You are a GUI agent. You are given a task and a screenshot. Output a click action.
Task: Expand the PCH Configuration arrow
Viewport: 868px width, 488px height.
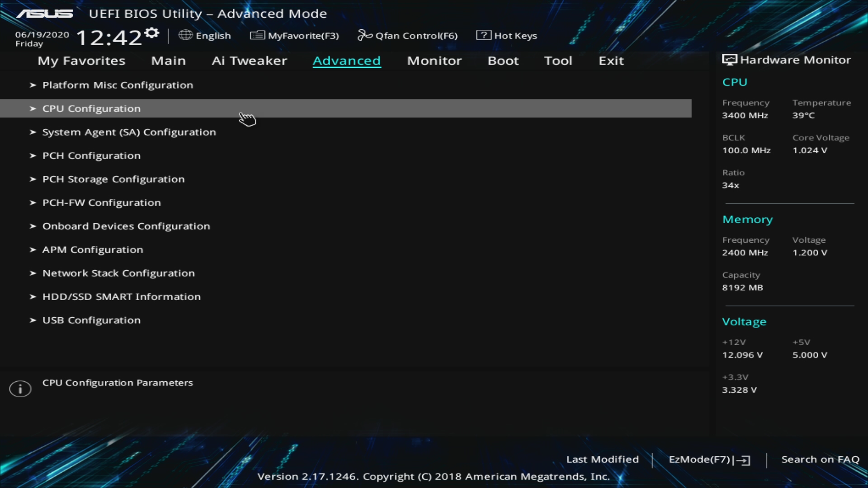pos(33,155)
